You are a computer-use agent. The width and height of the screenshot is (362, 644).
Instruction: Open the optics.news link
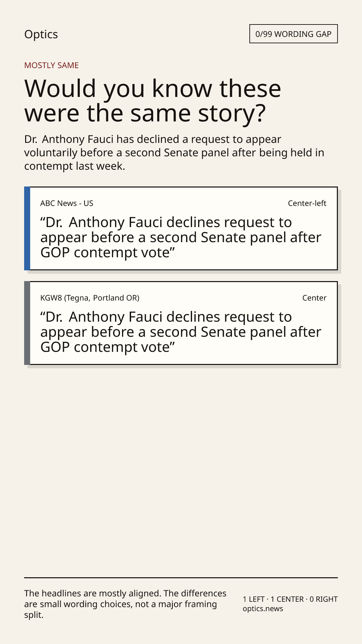pos(263,609)
